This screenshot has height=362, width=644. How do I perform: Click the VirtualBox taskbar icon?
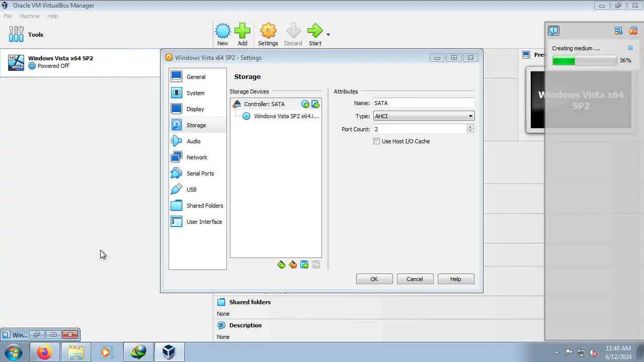[x=169, y=352]
